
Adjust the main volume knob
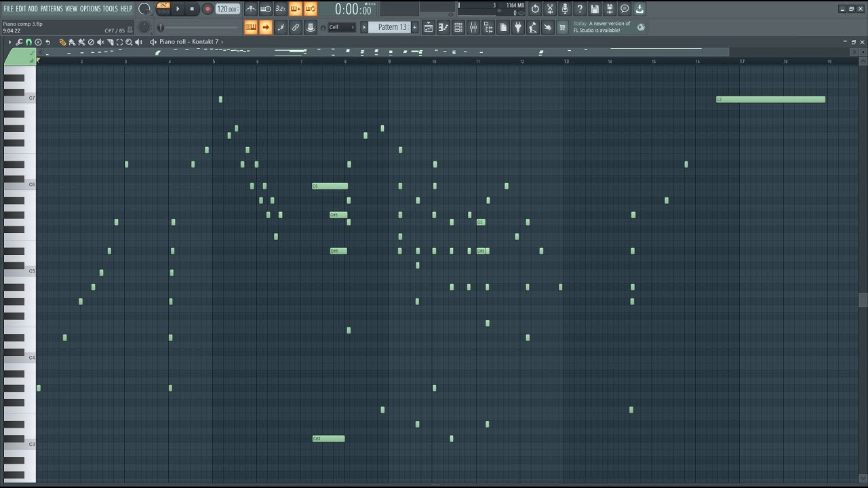point(144,9)
